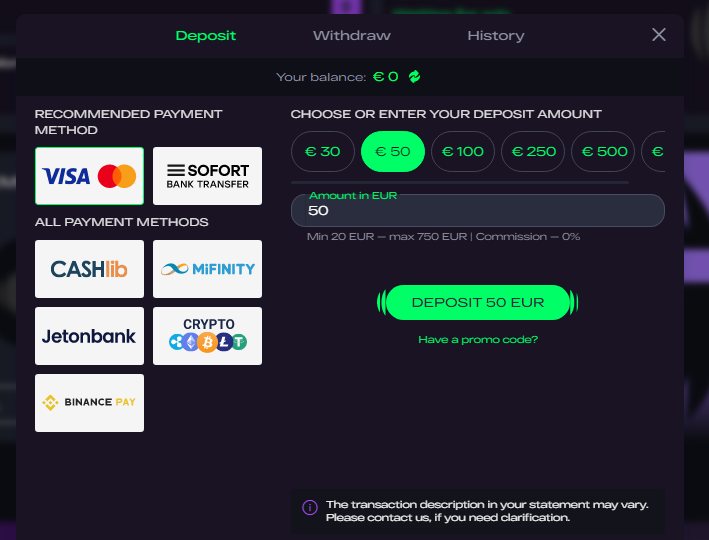Choose Crypto payment method
This screenshot has height=540, width=709.
point(207,336)
